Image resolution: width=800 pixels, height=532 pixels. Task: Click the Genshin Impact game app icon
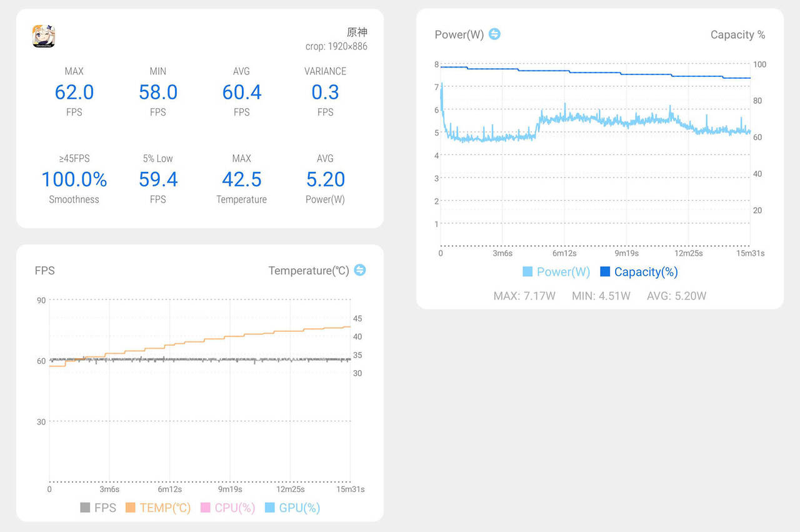(44, 36)
